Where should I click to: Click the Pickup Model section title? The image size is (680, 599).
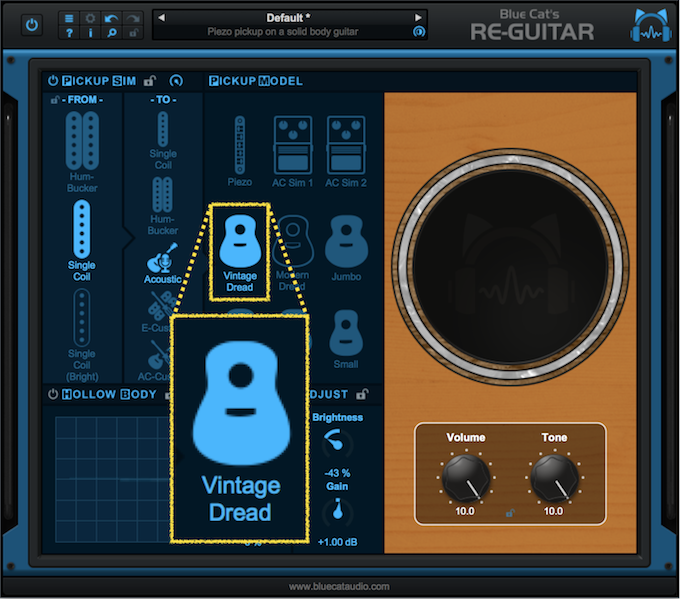coord(256,81)
